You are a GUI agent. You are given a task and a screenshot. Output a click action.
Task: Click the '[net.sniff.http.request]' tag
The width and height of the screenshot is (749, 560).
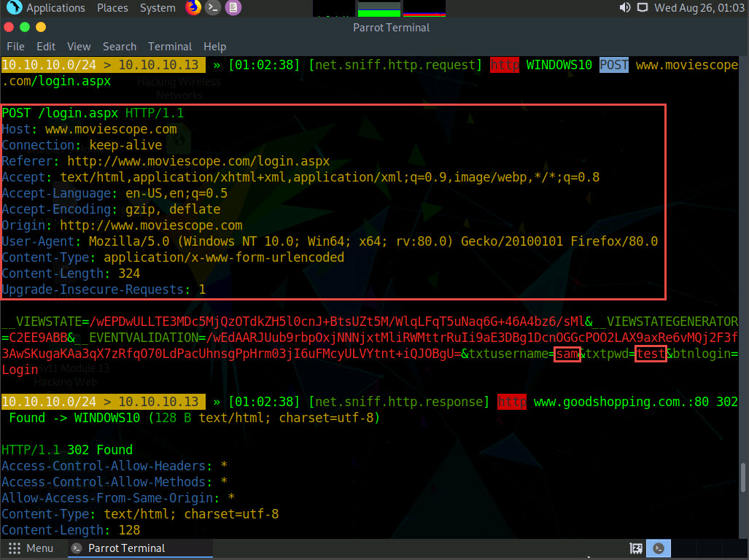click(x=395, y=65)
